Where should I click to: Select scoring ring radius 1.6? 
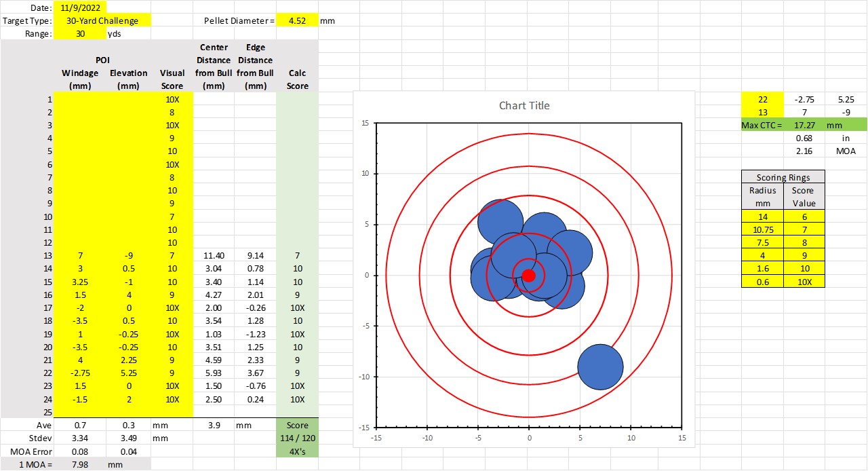(762, 269)
